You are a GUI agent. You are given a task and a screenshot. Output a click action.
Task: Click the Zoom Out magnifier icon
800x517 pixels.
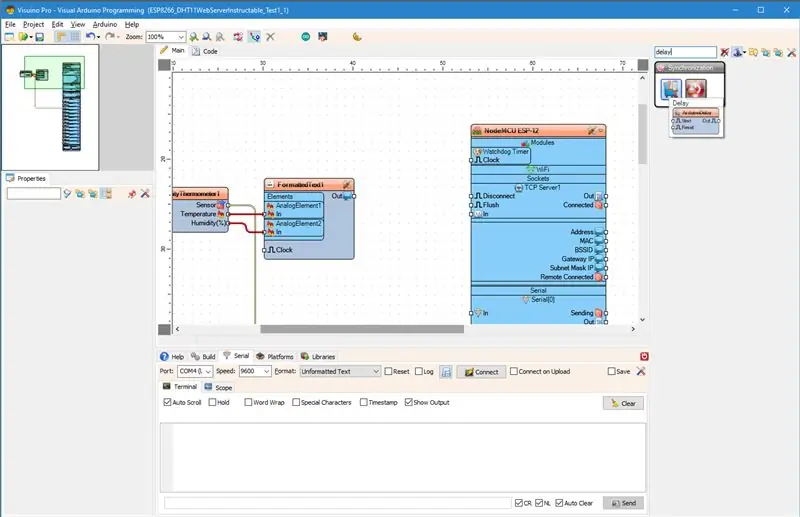tap(207, 37)
